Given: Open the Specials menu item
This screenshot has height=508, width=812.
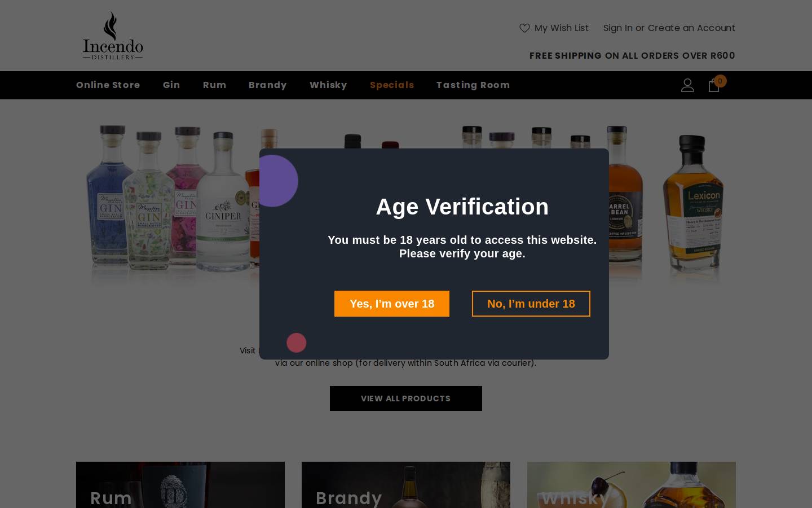Looking at the screenshot, I should (392, 85).
